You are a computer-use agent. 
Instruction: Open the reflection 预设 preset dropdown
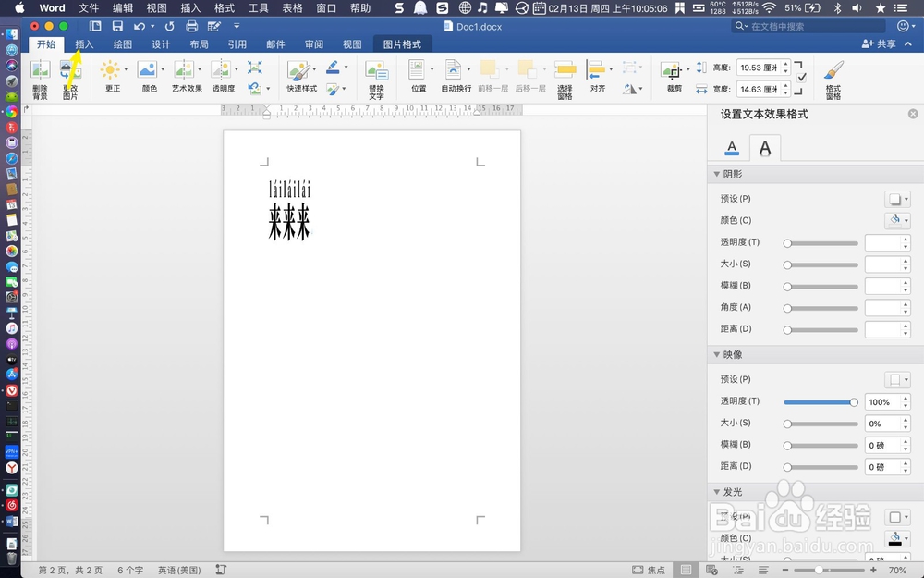897,379
